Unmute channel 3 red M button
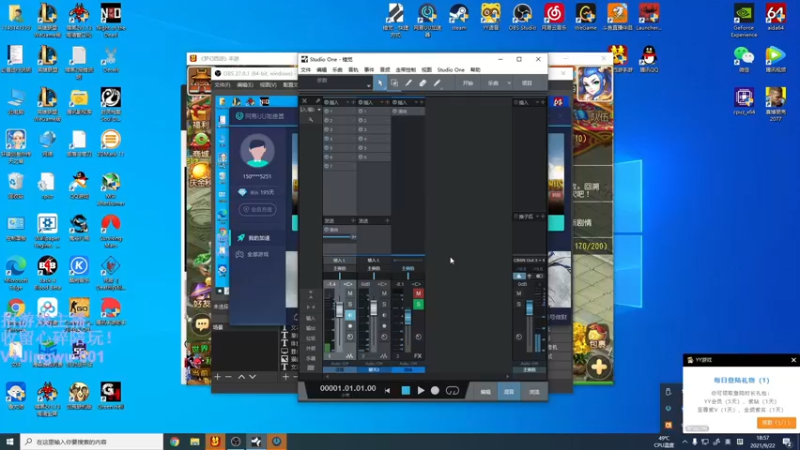Screen dimensions: 800x450 tap(418, 293)
